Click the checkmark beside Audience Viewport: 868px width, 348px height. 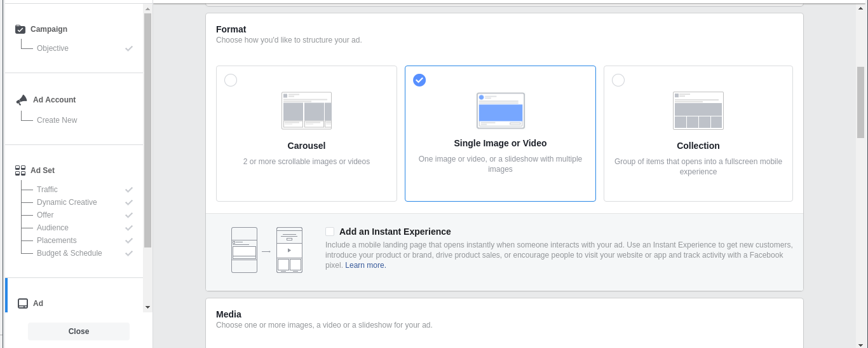[x=129, y=228]
